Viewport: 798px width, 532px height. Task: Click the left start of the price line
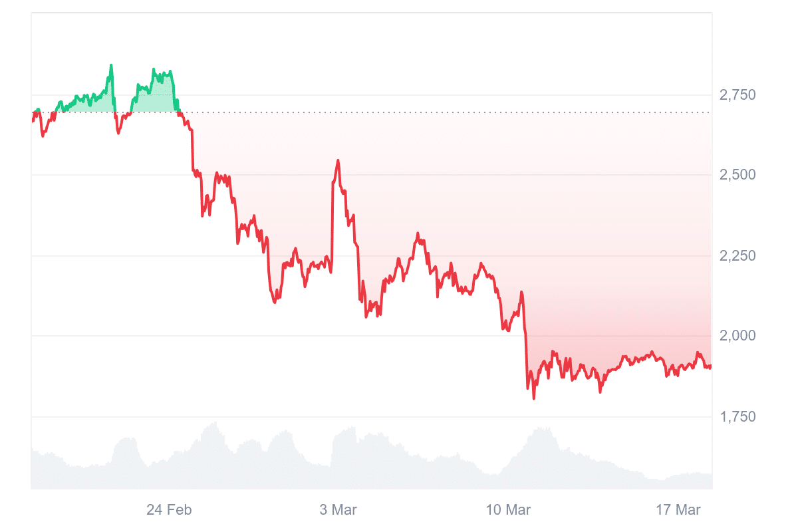point(32,121)
